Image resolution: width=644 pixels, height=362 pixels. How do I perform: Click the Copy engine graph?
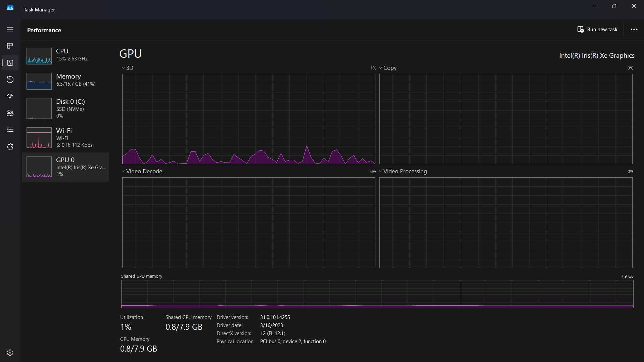pyautogui.click(x=506, y=119)
